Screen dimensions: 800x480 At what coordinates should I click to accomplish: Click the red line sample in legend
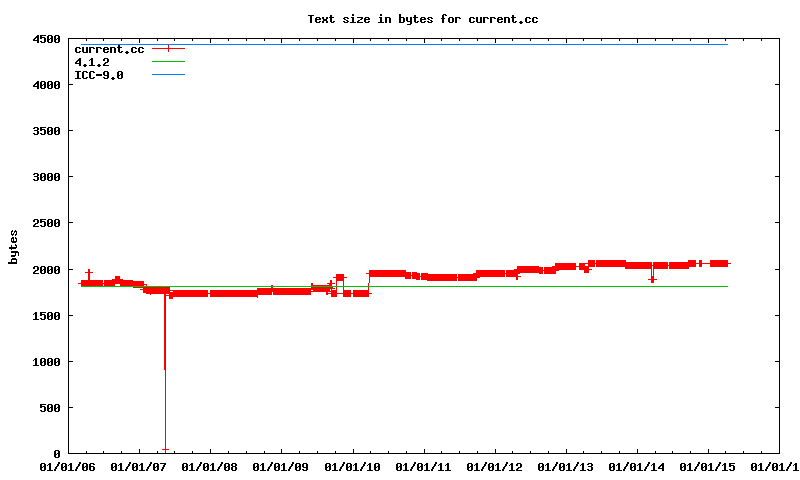point(169,49)
